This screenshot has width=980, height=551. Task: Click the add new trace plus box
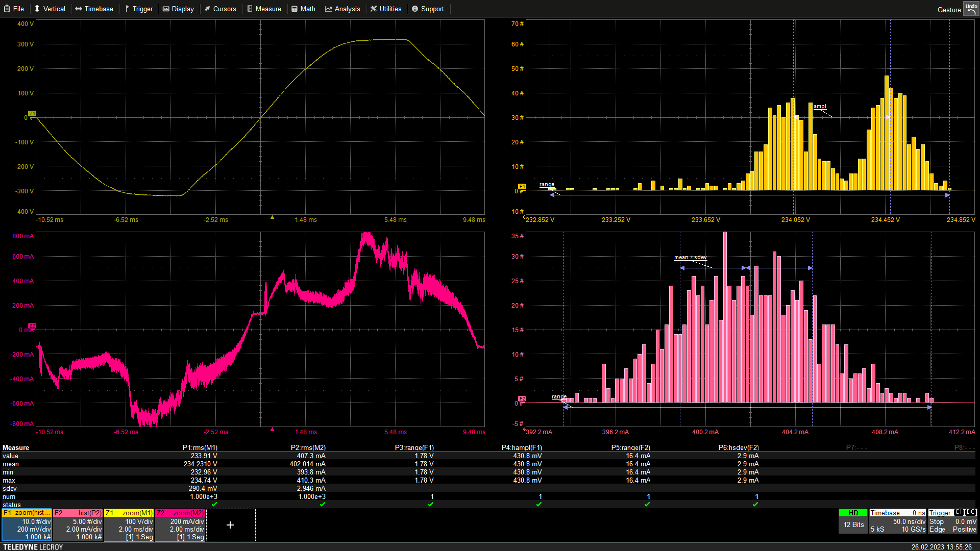click(230, 525)
